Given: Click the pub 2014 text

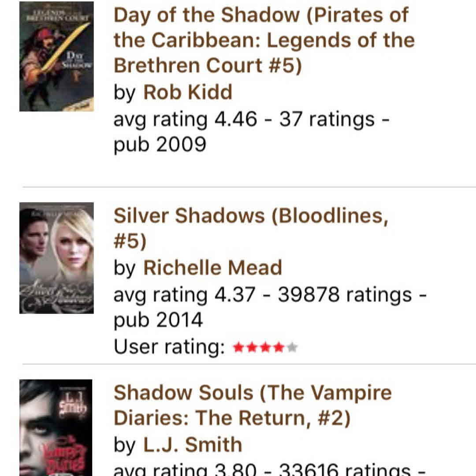Looking at the screenshot, I should pyautogui.click(x=158, y=320).
